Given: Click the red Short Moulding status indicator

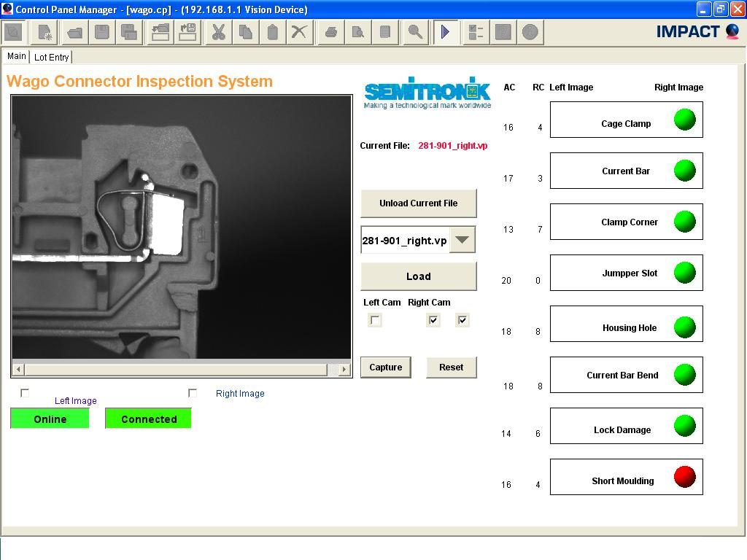Looking at the screenshot, I should 684,477.
